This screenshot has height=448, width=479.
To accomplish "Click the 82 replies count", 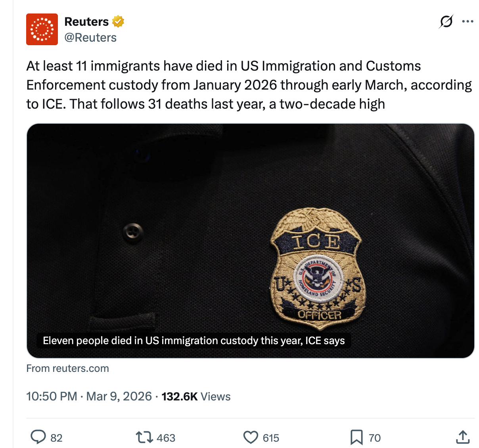I will click(x=56, y=438).
